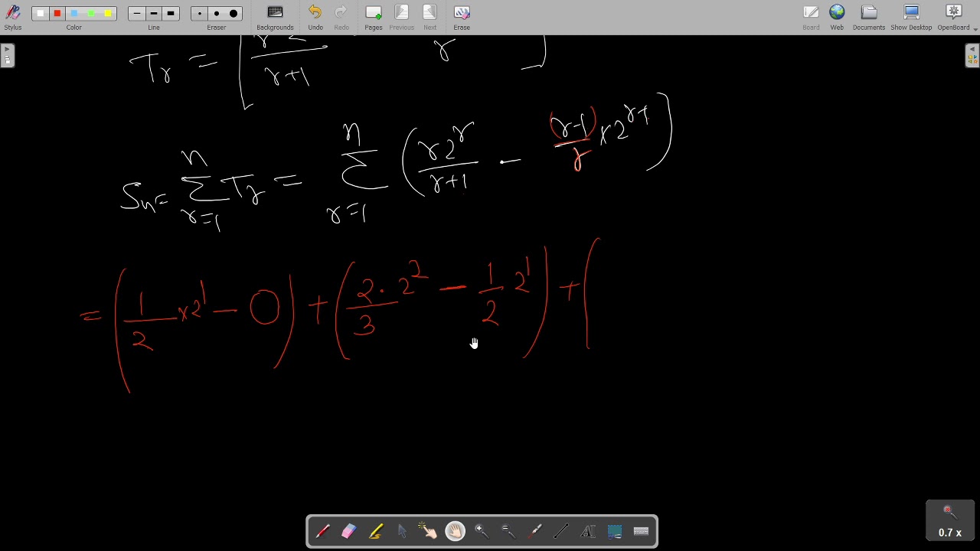Pick the yellow pen color
980x551 pixels.
pos(107,13)
